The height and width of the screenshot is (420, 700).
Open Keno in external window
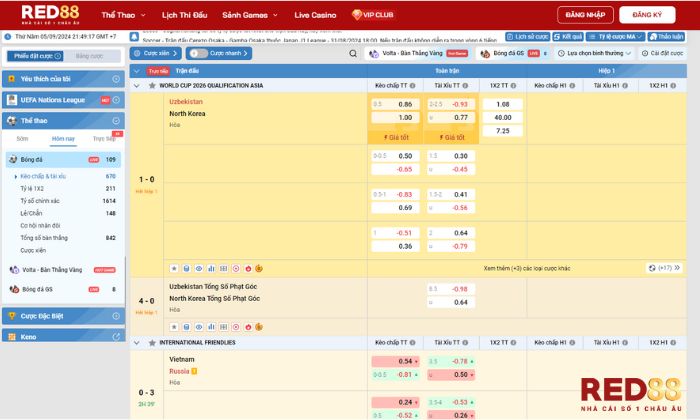click(x=116, y=337)
